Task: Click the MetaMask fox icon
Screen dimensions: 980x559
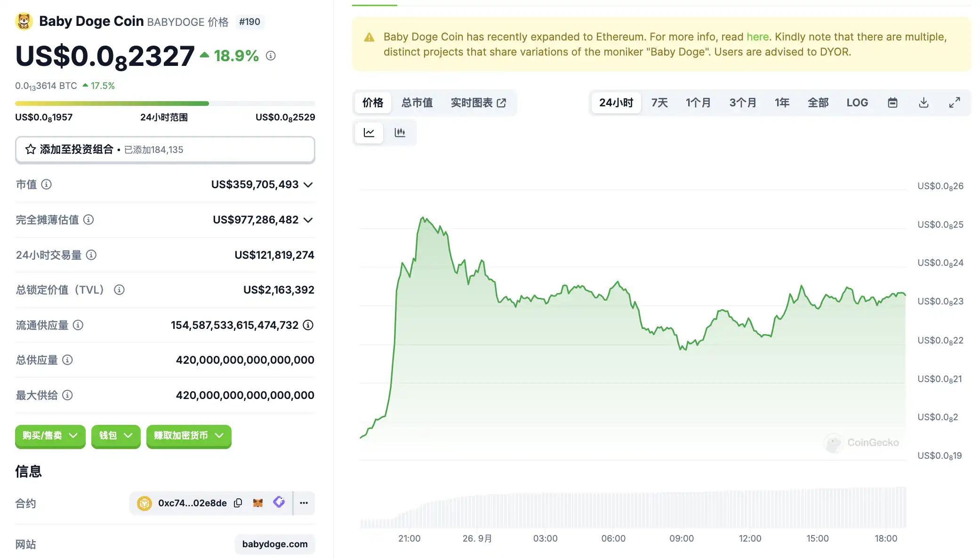Action: pos(258,503)
